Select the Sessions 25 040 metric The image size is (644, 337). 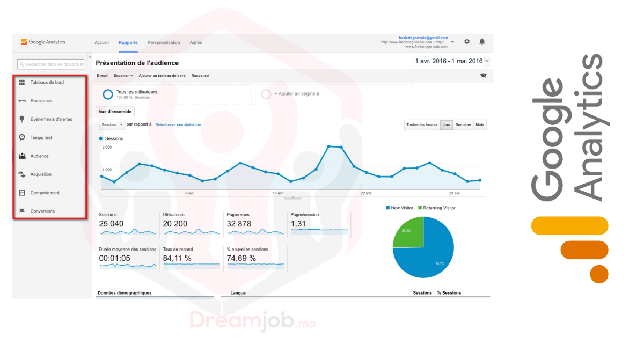tap(128, 224)
